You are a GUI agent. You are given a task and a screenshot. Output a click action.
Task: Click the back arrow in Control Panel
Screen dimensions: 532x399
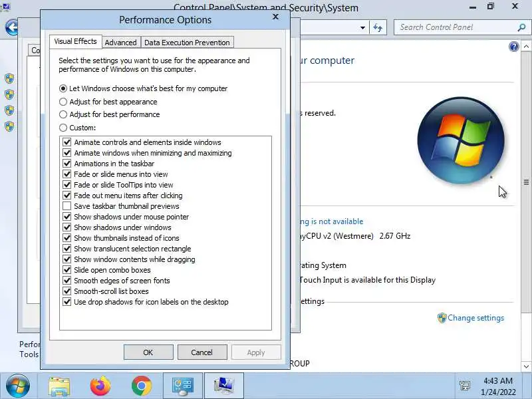(x=12, y=27)
